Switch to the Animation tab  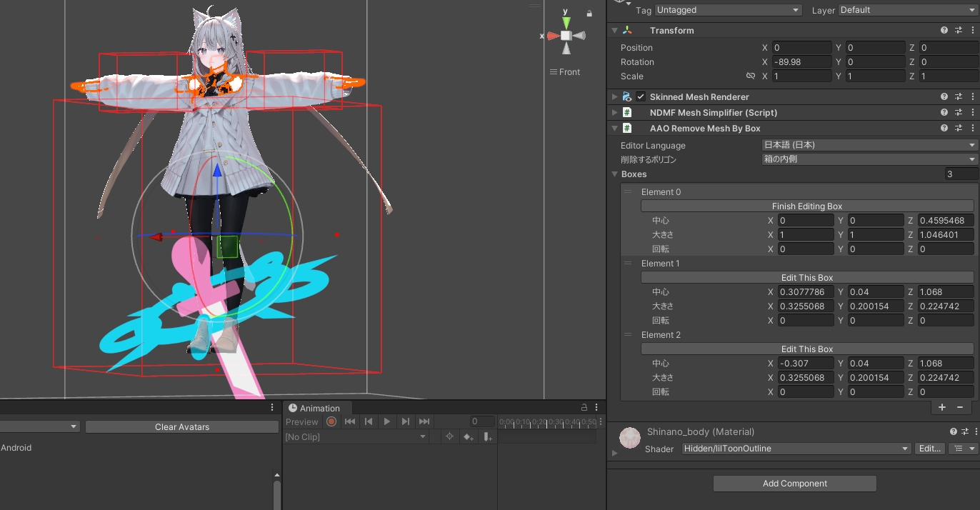click(x=314, y=408)
